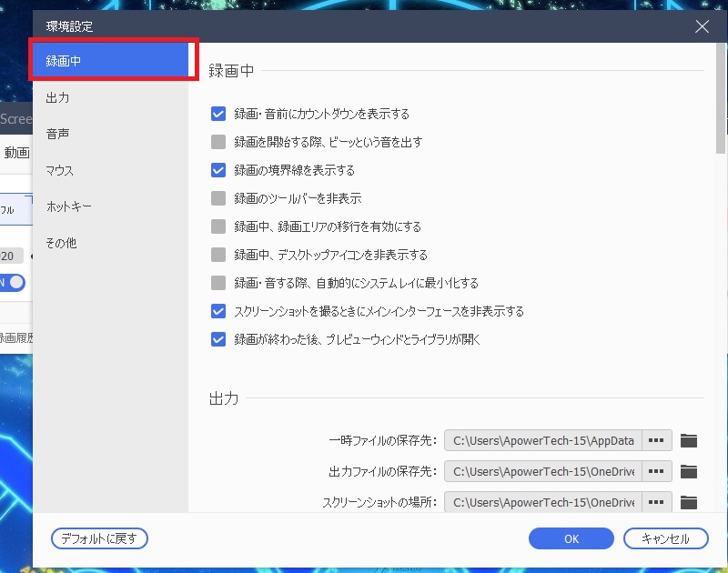Toggle the 録画の境界線を表示する checkbox
728x573 pixels.
[x=218, y=170]
